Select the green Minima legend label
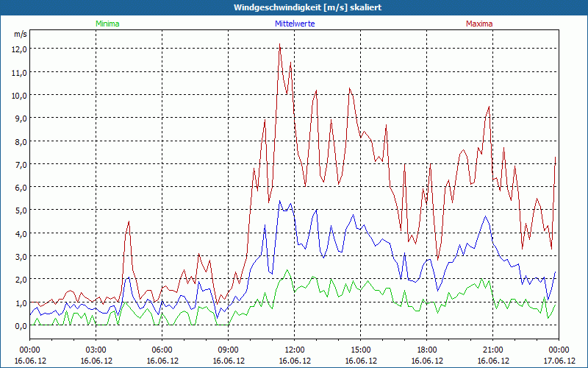 click(x=107, y=24)
